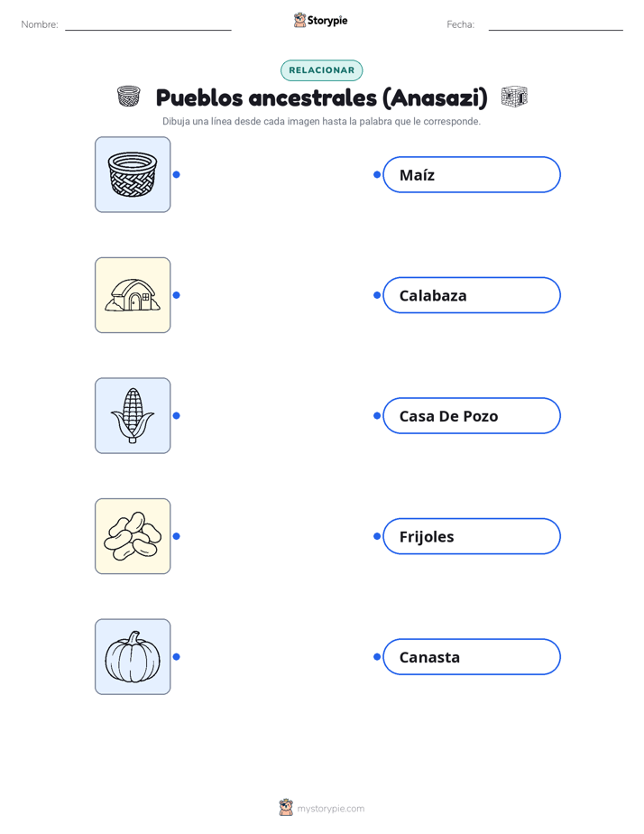The image size is (644, 834).
Task: Click the pumpkin picture card
Action: [133, 656]
